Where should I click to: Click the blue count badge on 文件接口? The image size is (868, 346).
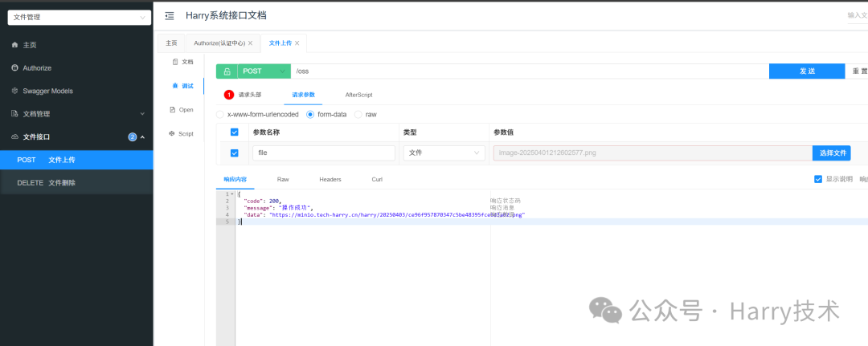click(133, 136)
